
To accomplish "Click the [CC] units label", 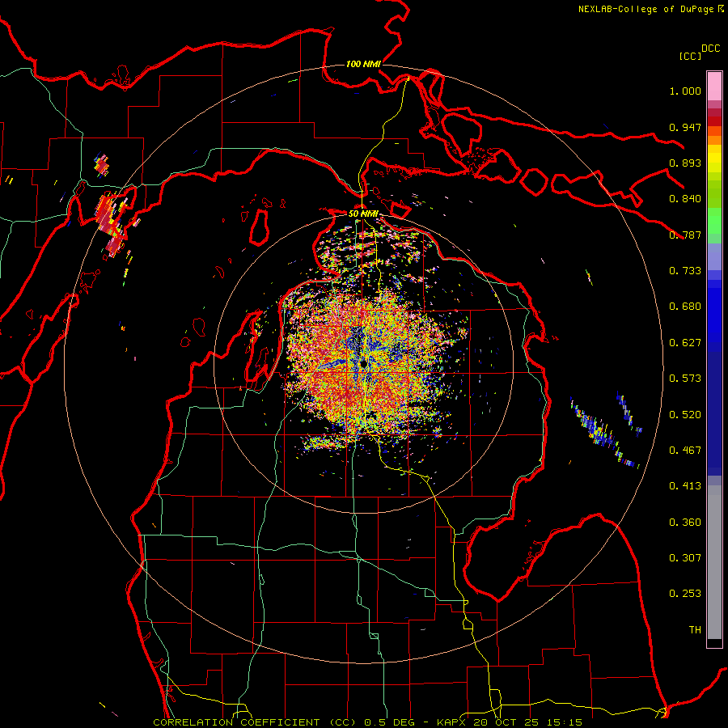I will click(690, 56).
